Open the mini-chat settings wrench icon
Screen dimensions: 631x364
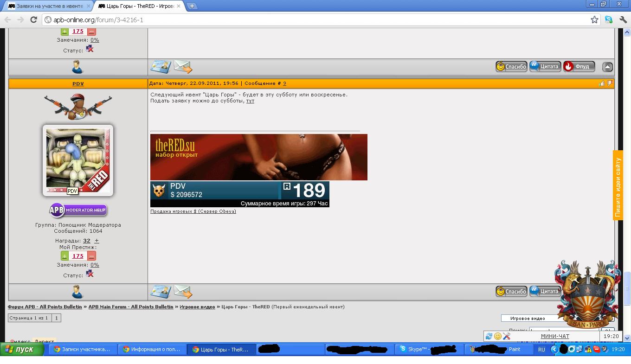click(x=506, y=336)
